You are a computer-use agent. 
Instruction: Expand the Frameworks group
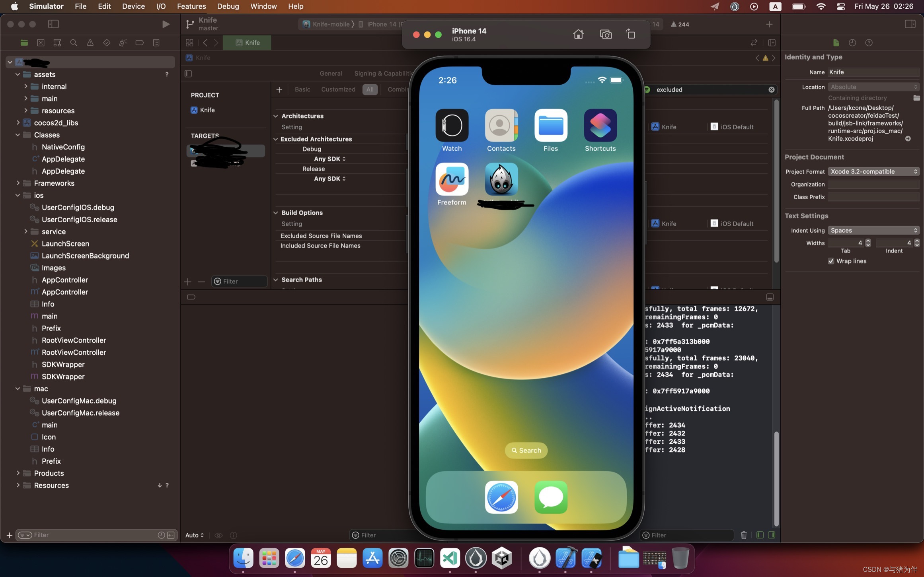(18, 183)
